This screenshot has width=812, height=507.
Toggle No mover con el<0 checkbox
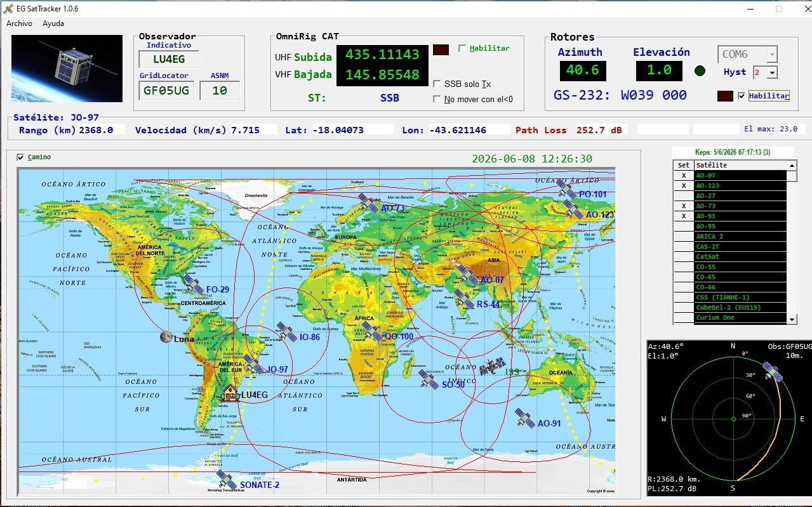click(x=437, y=99)
